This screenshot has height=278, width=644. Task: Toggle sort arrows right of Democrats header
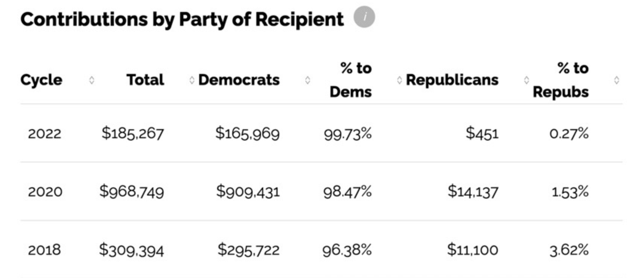308,80
